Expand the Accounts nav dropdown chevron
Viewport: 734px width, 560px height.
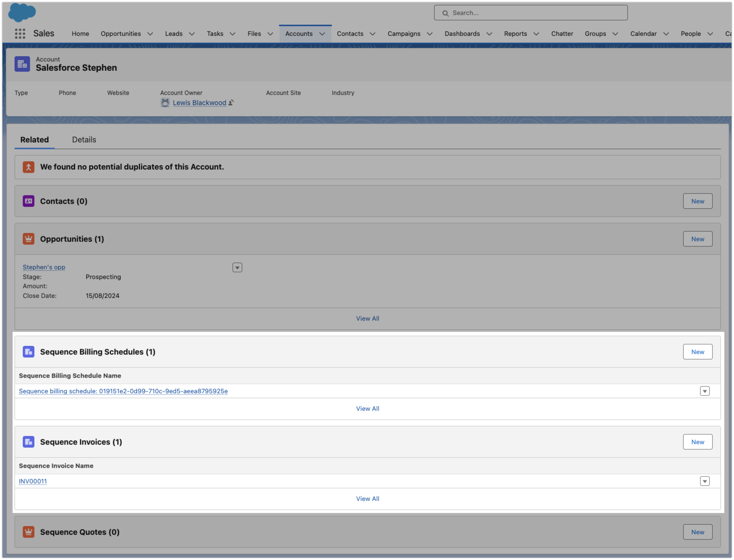[322, 34]
